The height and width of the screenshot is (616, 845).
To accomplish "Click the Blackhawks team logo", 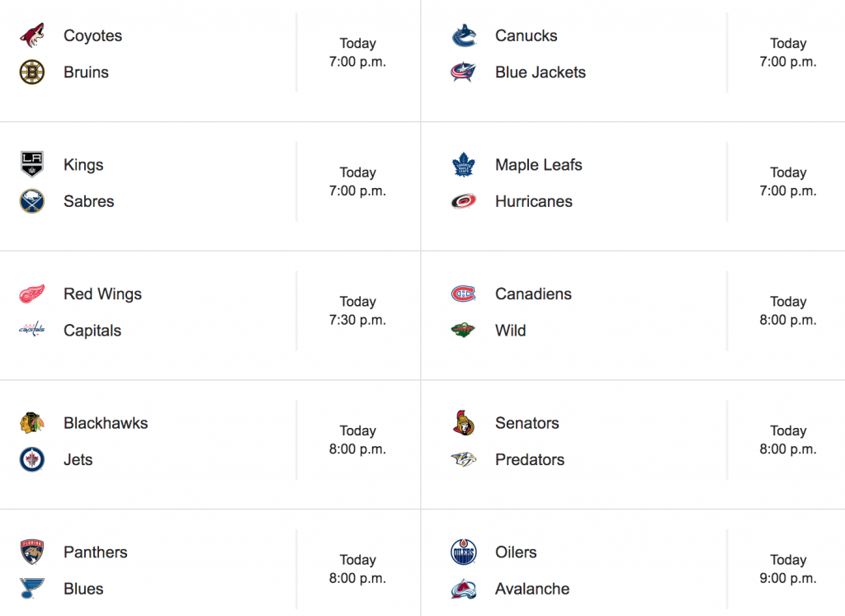I will point(32,423).
